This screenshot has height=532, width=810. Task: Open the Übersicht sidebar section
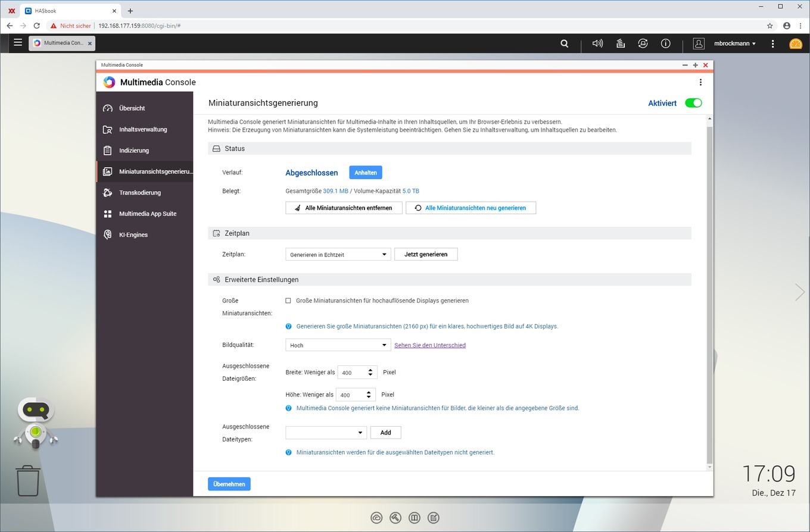pyautogui.click(x=145, y=108)
